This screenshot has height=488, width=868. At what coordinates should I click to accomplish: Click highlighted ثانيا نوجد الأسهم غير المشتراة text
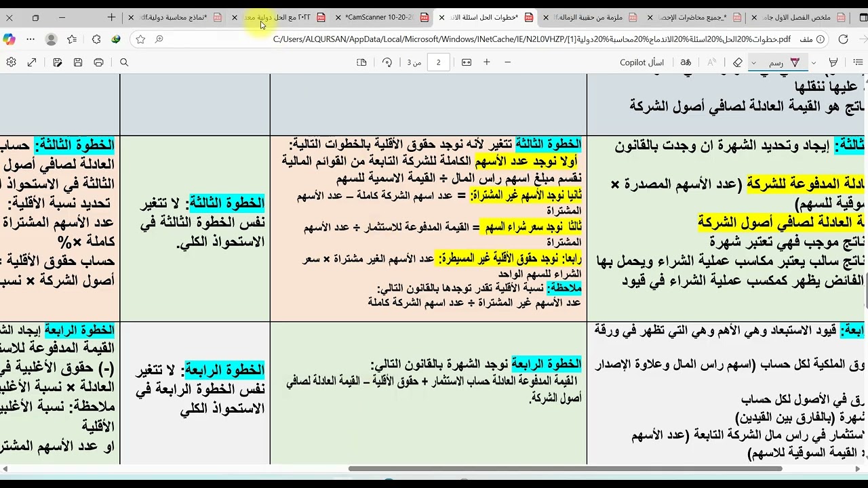point(525,195)
